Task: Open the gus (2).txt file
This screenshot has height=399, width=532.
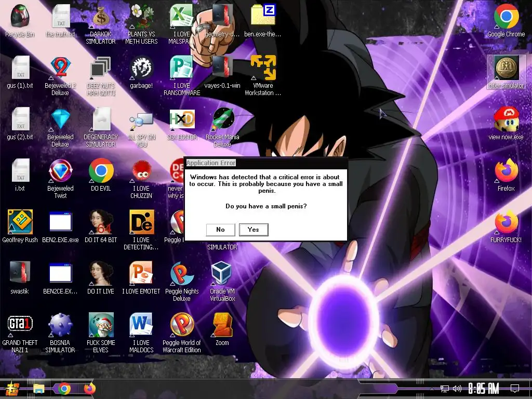Action: click(x=20, y=123)
